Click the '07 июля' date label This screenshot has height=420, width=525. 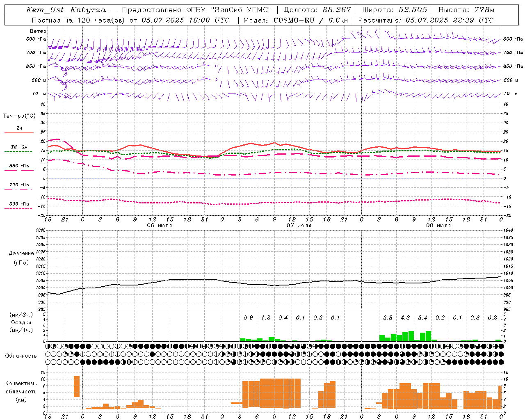point(299,226)
